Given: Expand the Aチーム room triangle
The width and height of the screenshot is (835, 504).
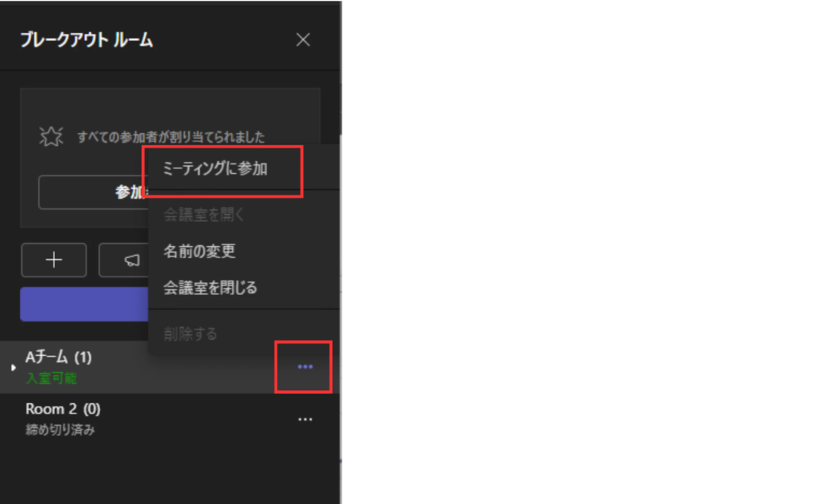Looking at the screenshot, I should (13, 368).
